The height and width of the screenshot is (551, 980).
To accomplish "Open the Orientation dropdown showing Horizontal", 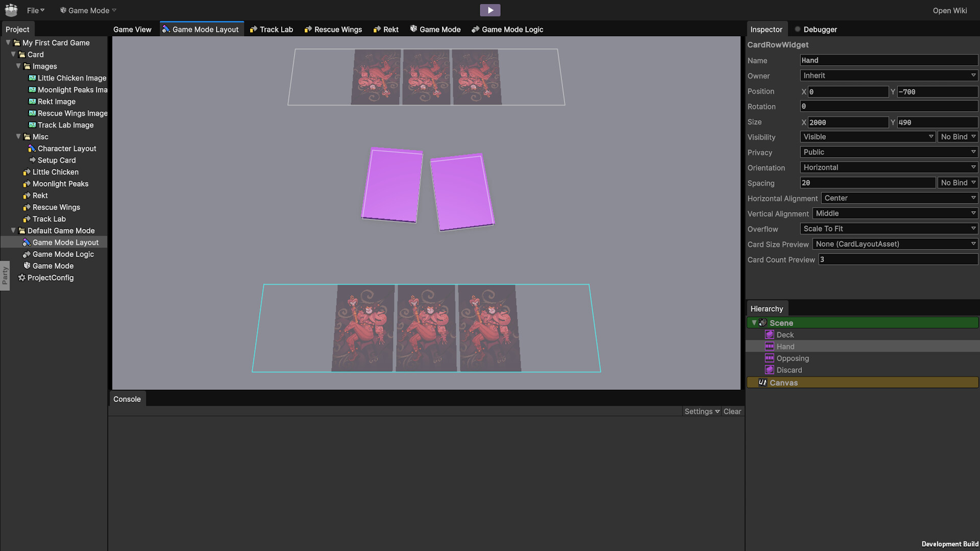I will (x=888, y=167).
